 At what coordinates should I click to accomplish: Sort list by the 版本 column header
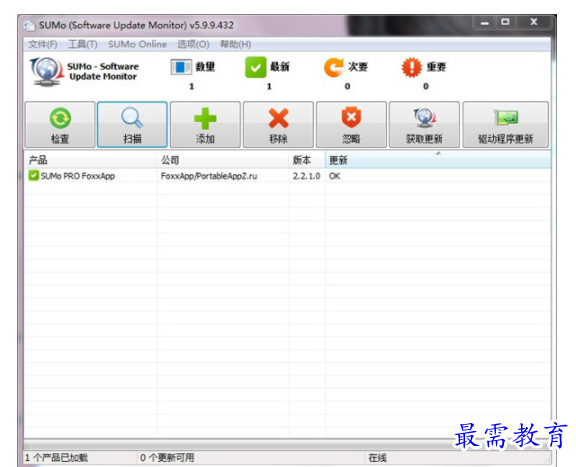pyautogui.click(x=307, y=160)
